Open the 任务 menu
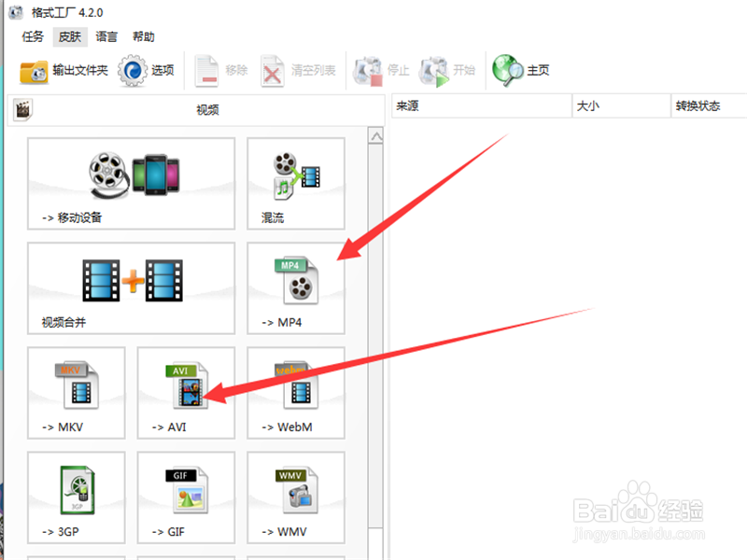The height and width of the screenshot is (560, 747). [x=33, y=36]
